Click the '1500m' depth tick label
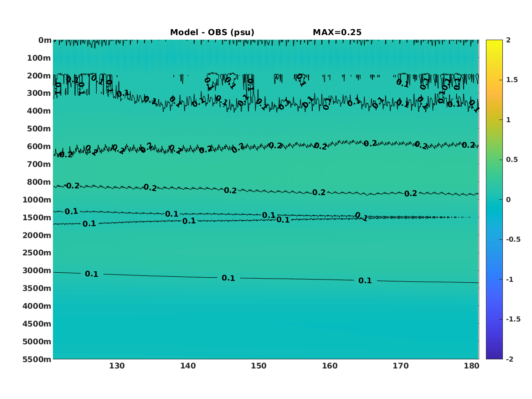532x399 pixels. tap(37, 218)
